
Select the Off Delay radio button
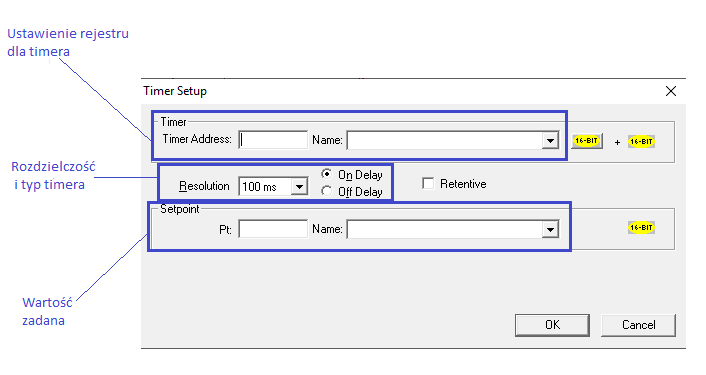[326, 191]
